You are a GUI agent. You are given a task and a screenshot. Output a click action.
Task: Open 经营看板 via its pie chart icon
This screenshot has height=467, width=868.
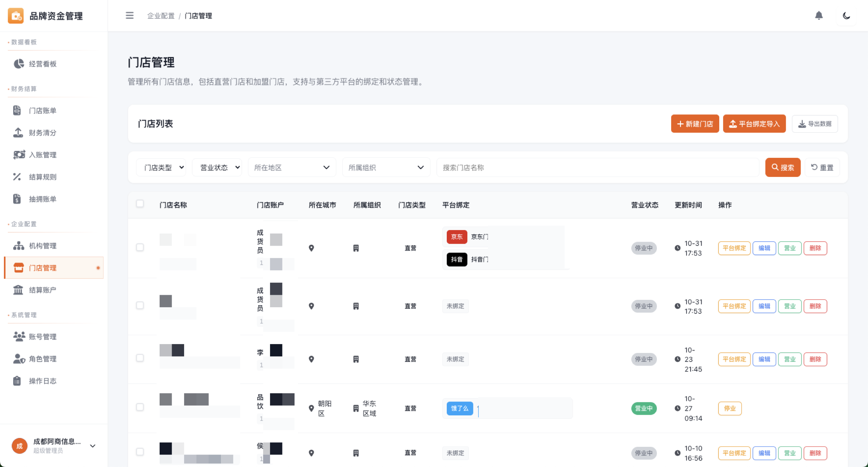tap(19, 64)
